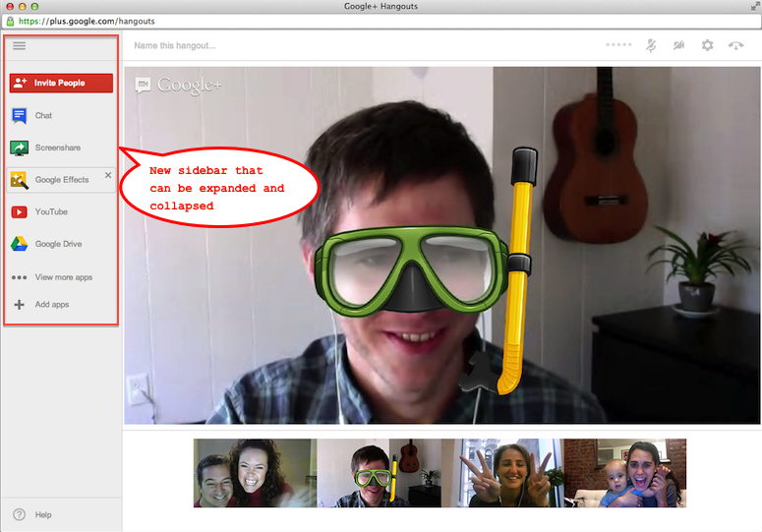Image resolution: width=762 pixels, height=532 pixels.
Task: Enter fullscreen with window corner arrows
Action: pos(755,6)
